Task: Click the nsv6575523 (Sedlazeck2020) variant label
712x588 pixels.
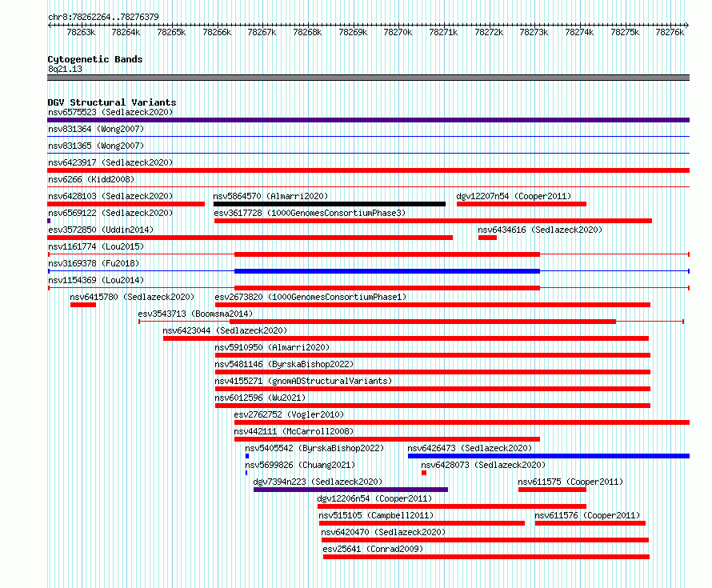Action: point(110,112)
